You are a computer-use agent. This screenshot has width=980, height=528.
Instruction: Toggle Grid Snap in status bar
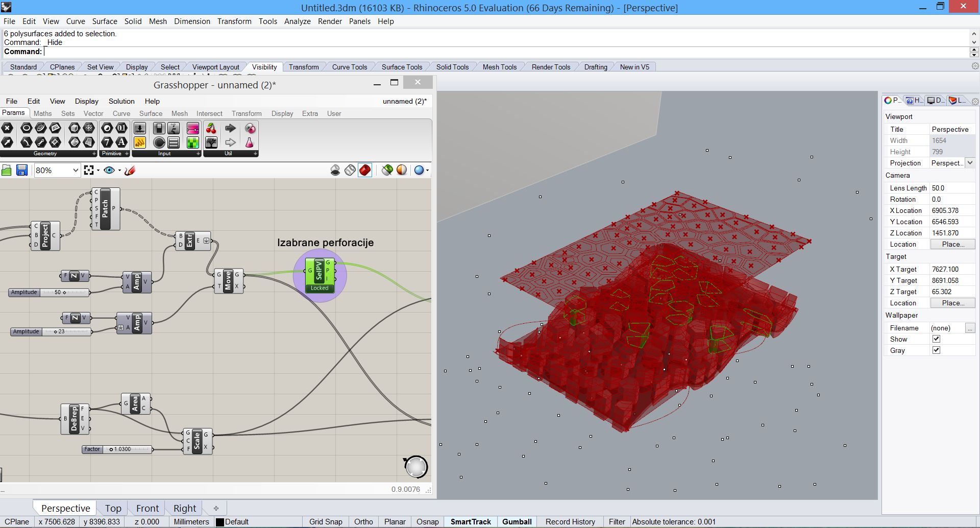[x=326, y=522]
